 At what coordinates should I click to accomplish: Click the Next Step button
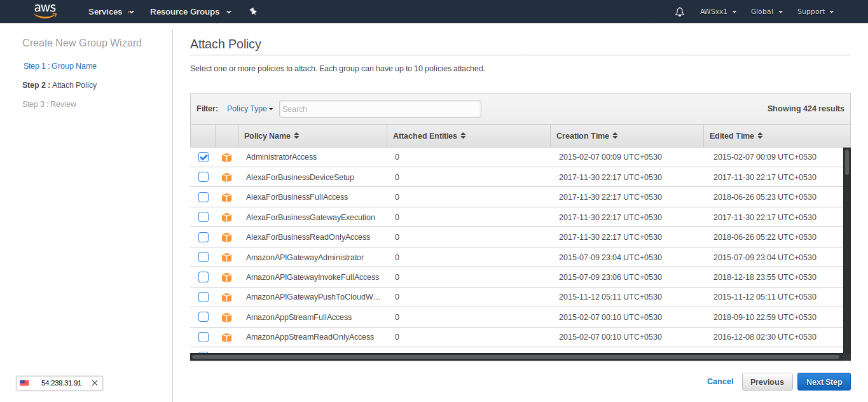pyautogui.click(x=823, y=382)
